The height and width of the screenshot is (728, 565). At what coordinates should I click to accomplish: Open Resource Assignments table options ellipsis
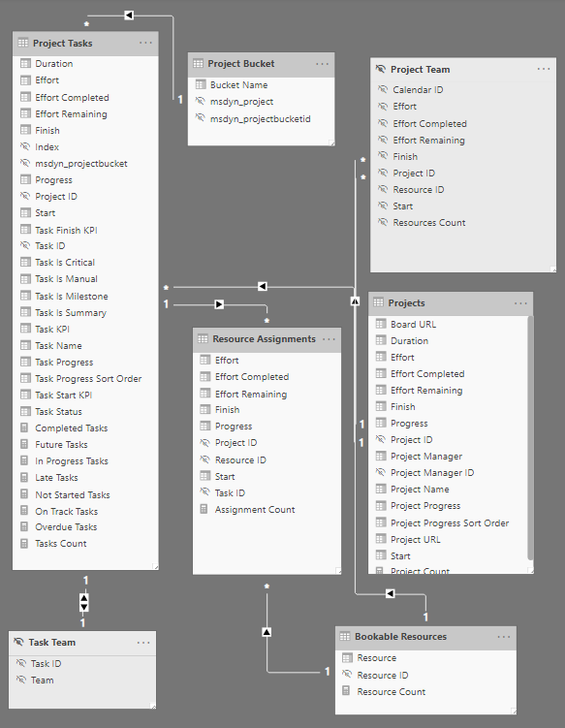(329, 339)
